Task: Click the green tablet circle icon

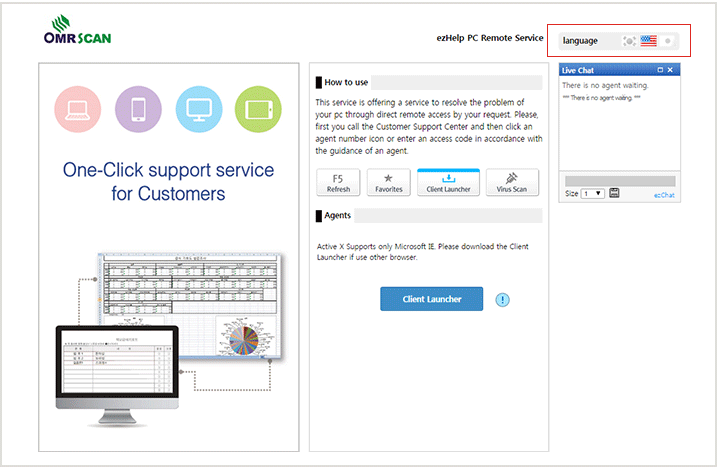Action: [x=257, y=110]
